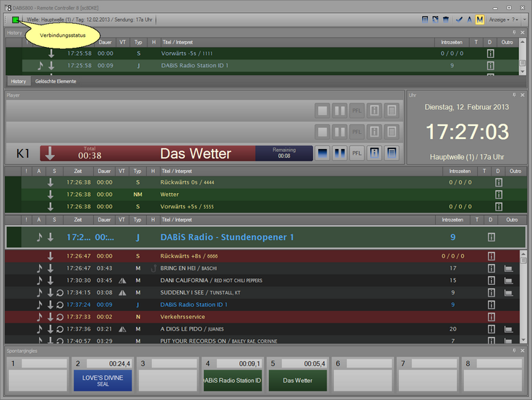Stop the second player row

click(x=322, y=132)
